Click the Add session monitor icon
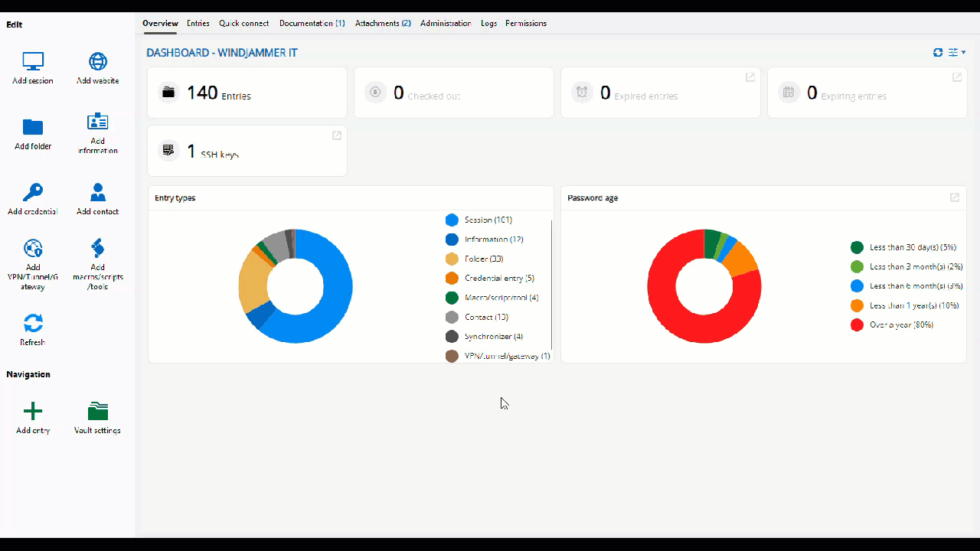980x551 pixels. 33,61
